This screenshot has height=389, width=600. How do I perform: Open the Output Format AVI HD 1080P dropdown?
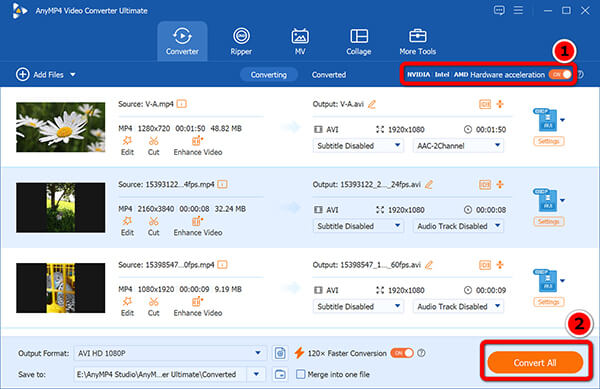(170, 353)
